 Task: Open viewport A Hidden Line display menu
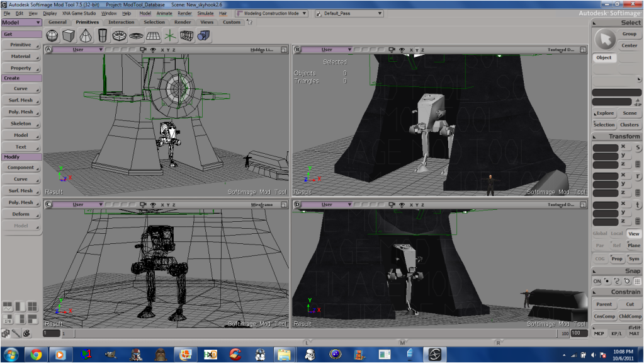(x=262, y=50)
